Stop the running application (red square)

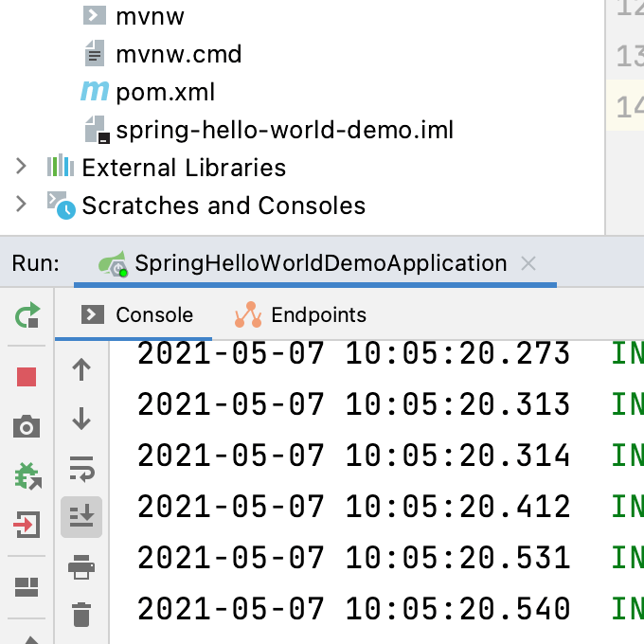[x=27, y=377]
